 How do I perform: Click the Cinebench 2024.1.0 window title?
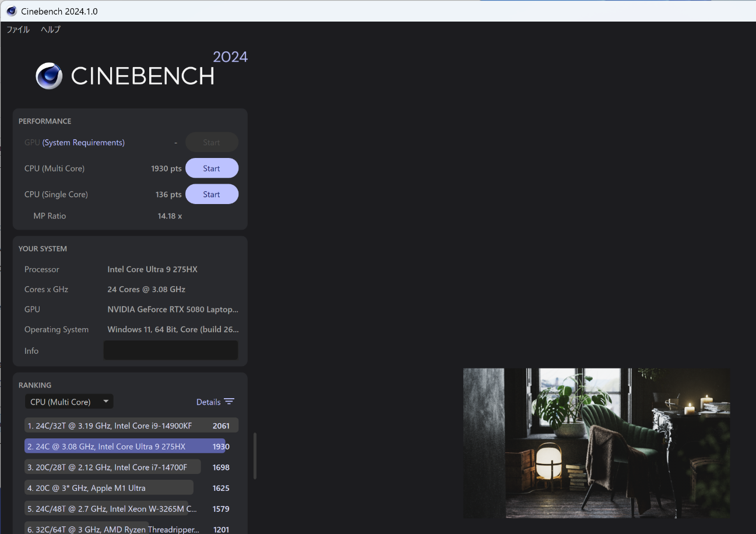(59, 11)
